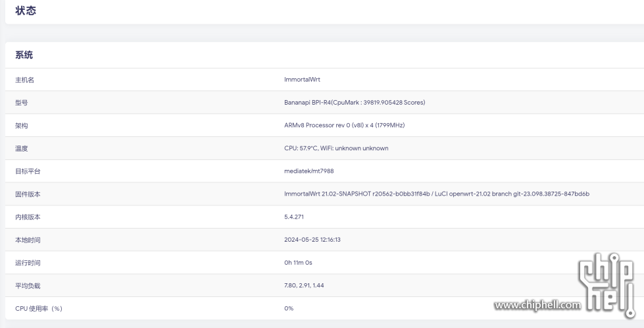Click the 本地时间 label

(28, 240)
